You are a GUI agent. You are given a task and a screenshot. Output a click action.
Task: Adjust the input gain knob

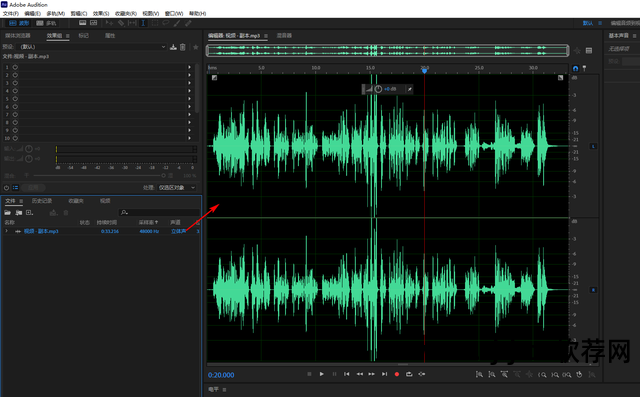click(29, 149)
